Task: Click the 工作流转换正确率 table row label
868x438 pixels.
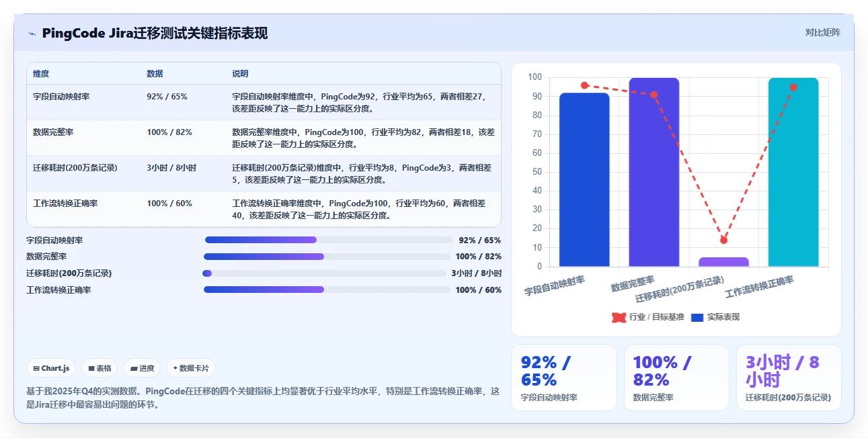Action: tap(65, 204)
